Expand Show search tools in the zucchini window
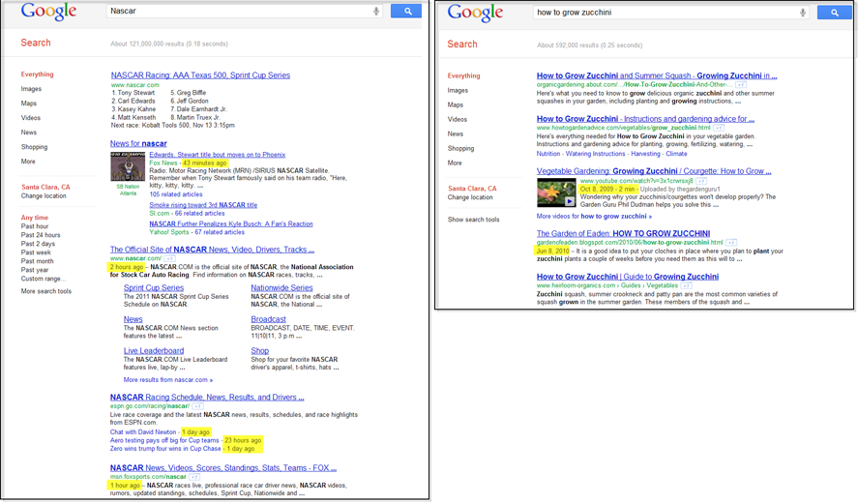 [473, 220]
